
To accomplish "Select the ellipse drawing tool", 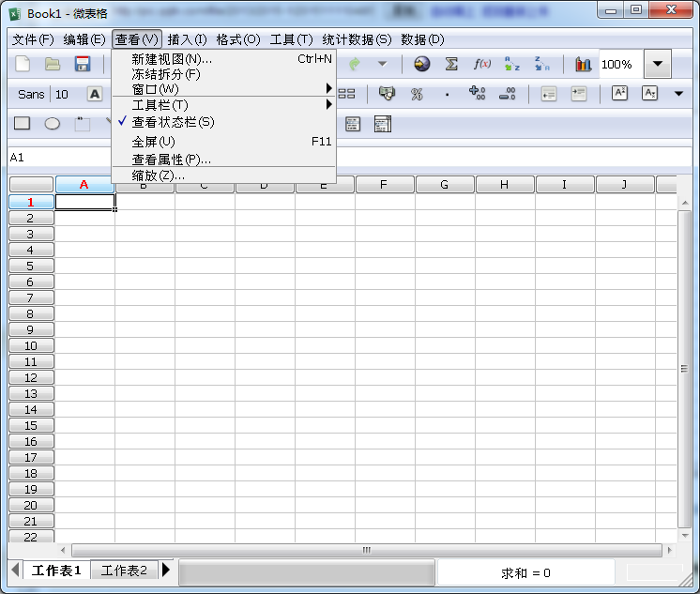I will tap(53, 124).
